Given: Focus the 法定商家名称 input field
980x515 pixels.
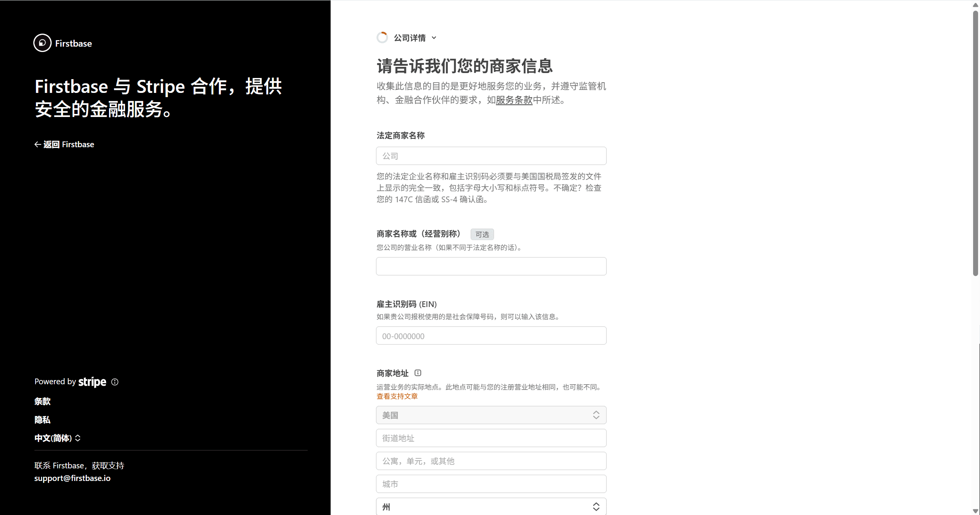Looking at the screenshot, I should [x=491, y=156].
